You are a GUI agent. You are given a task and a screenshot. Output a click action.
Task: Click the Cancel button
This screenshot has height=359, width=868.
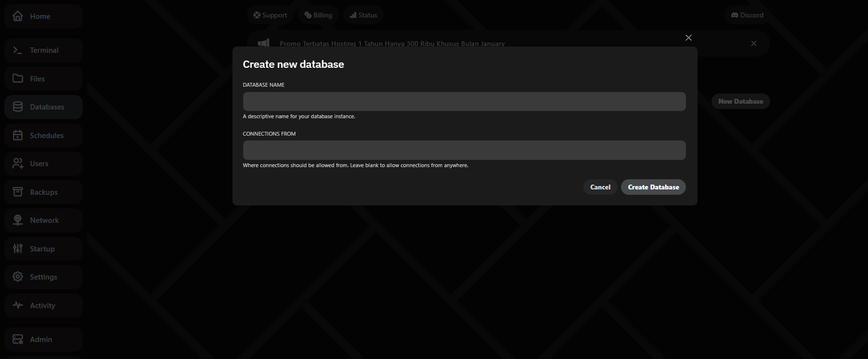pyautogui.click(x=600, y=187)
